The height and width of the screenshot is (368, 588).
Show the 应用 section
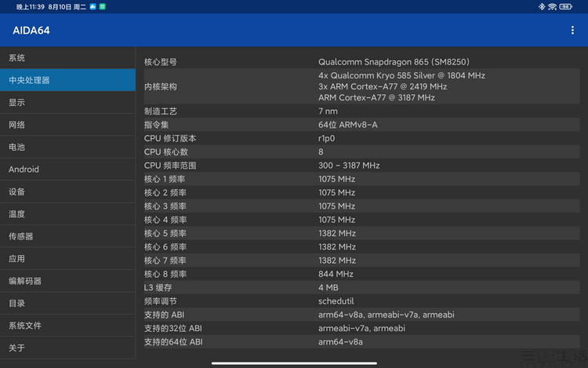[67, 258]
